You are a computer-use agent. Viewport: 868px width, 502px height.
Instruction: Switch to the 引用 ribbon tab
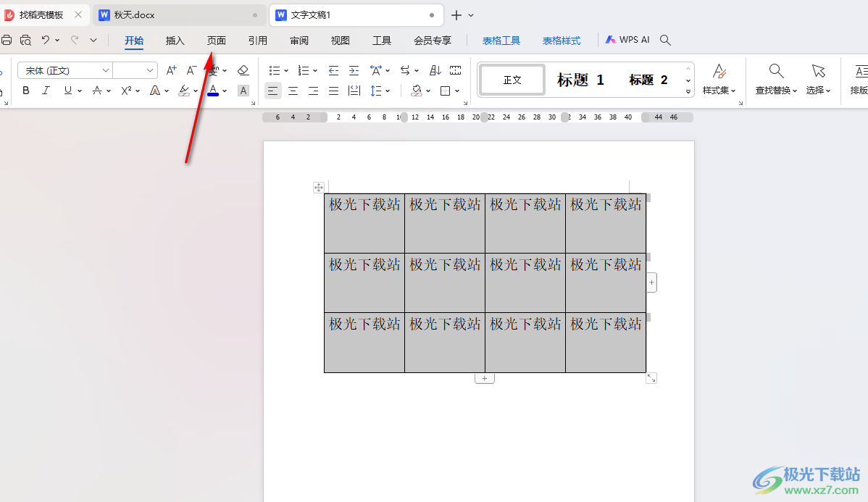point(258,41)
